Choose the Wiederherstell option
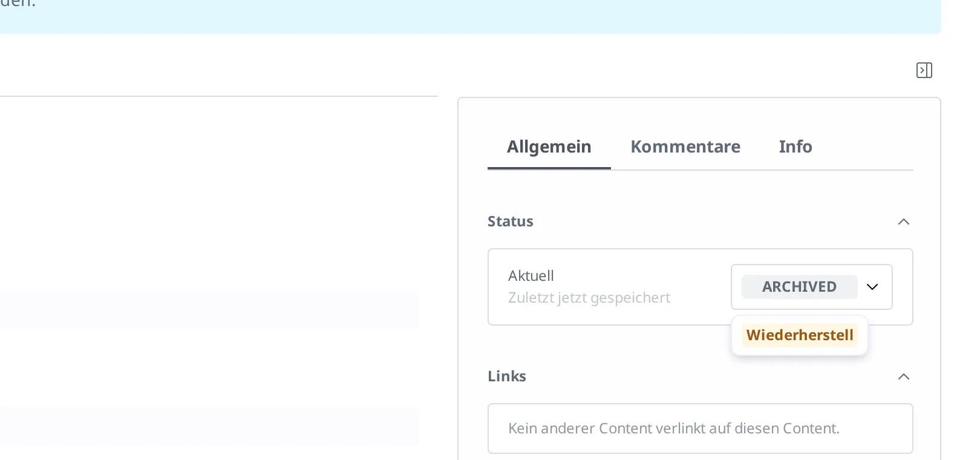The width and height of the screenshot is (980, 460). [799, 335]
